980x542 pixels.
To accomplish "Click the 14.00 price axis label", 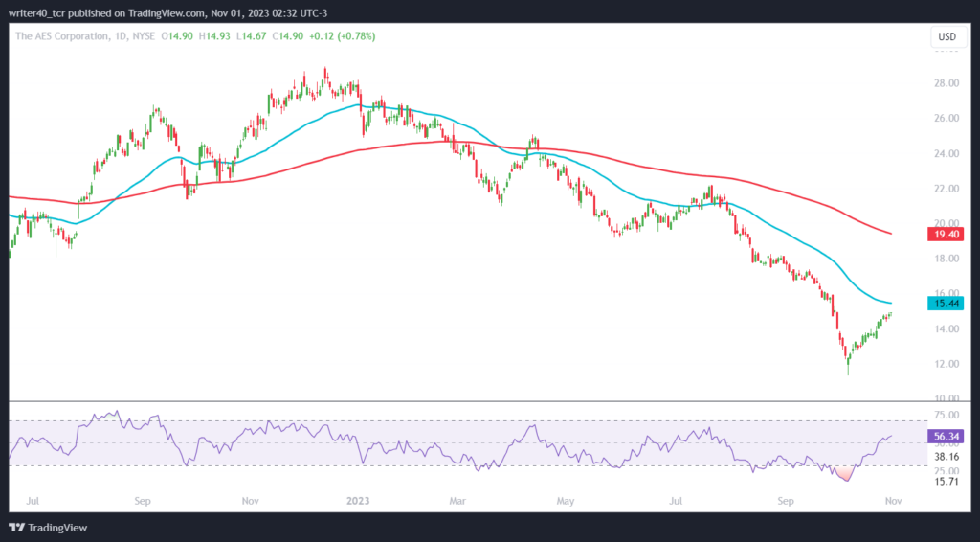I will point(947,328).
